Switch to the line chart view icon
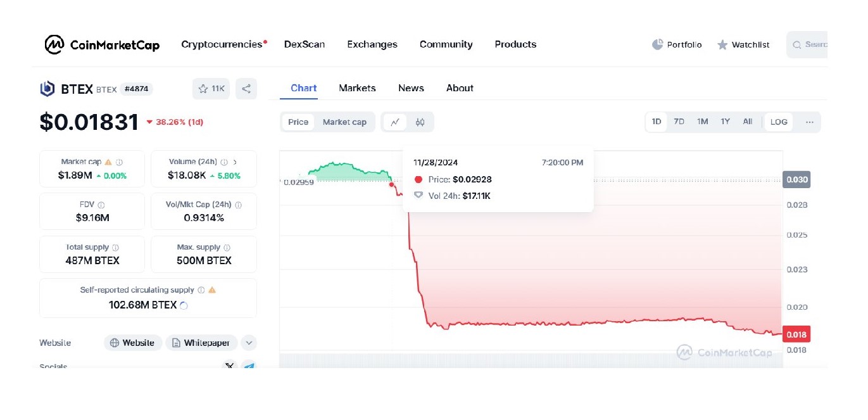868x420 pixels. 395,122
